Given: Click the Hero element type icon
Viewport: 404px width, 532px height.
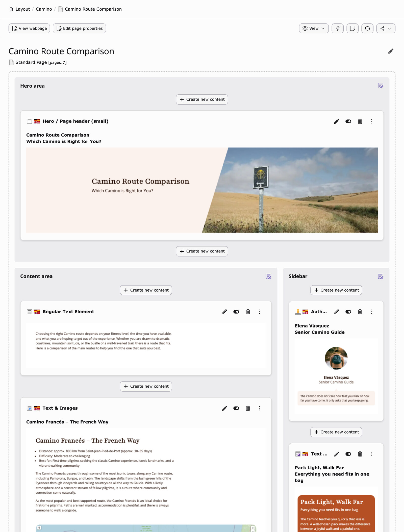Looking at the screenshot, I should coord(29,121).
